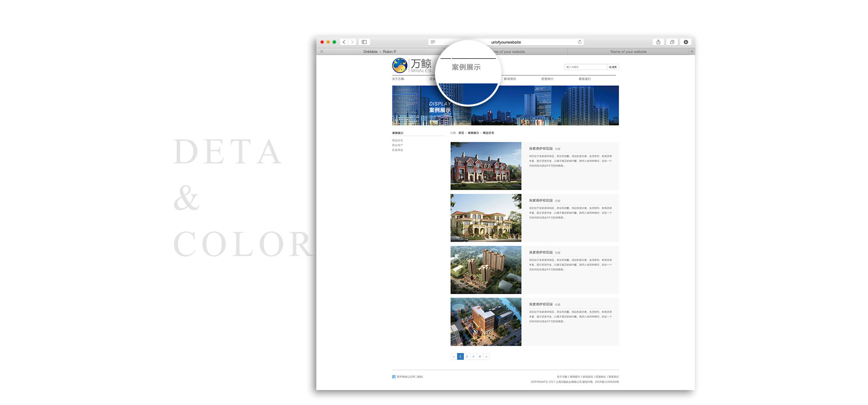The width and height of the screenshot is (868, 405).
Task: Click the footer WeChat QR code icon
Action: 394,377
